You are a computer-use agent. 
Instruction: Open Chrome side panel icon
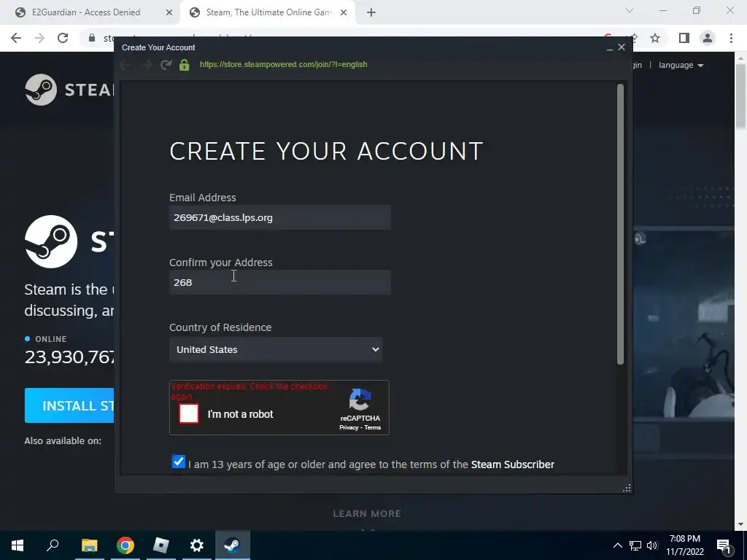point(684,38)
